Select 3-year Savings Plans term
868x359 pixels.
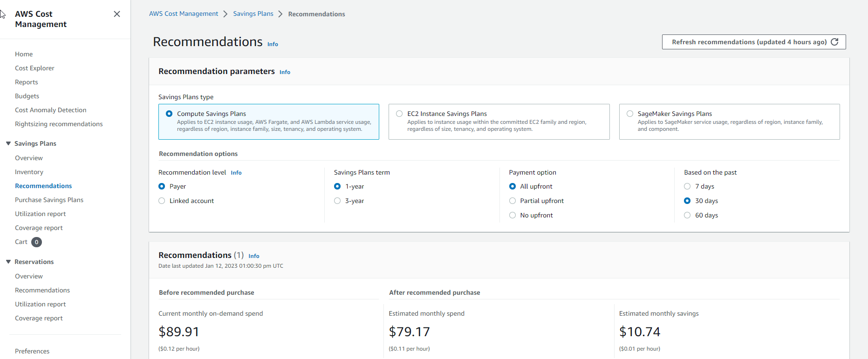click(337, 201)
